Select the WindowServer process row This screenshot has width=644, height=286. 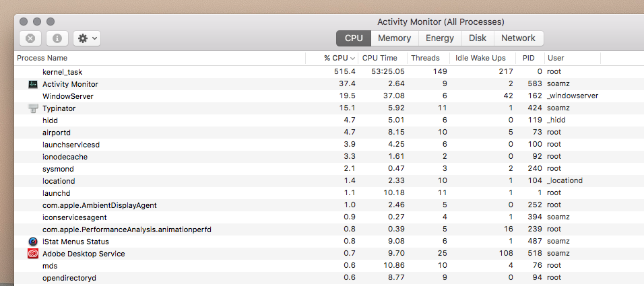click(329, 96)
